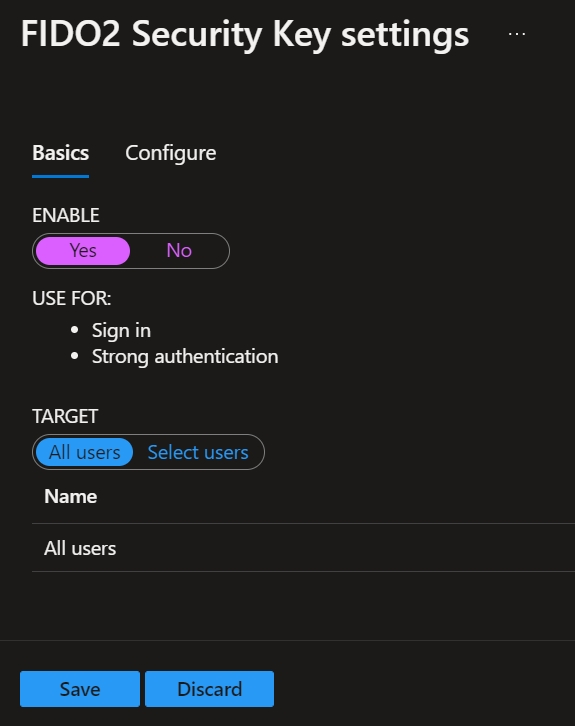Click the blue underline below Basics
Image resolution: width=575 pixels, height=726 pixels.
(x=61, y=176)
